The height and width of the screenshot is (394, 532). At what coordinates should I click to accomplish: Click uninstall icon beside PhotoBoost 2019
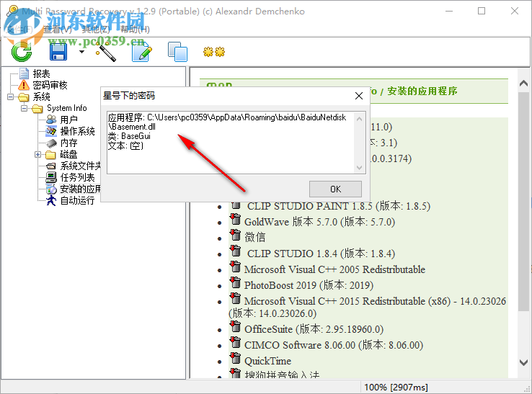click(x=235, y=283)
